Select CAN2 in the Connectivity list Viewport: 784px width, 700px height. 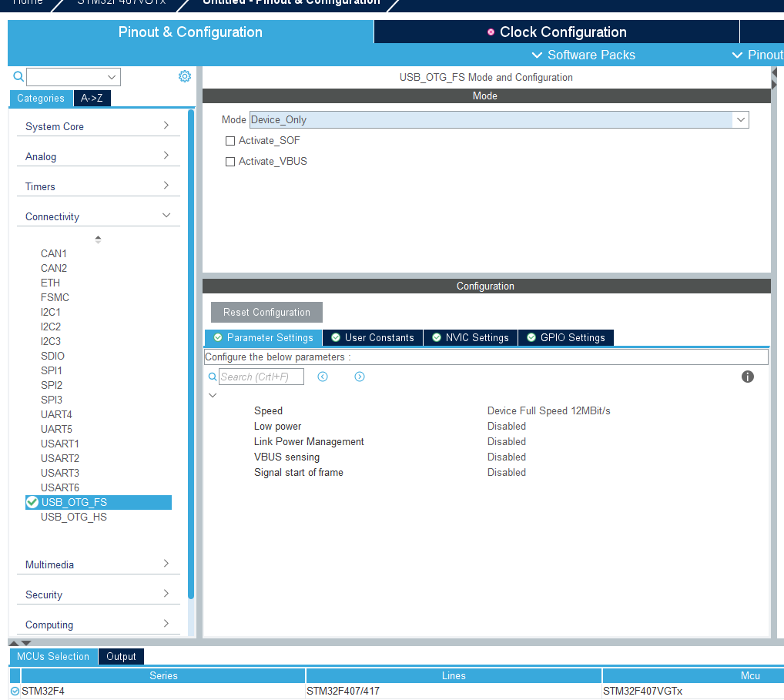[53, 268]
